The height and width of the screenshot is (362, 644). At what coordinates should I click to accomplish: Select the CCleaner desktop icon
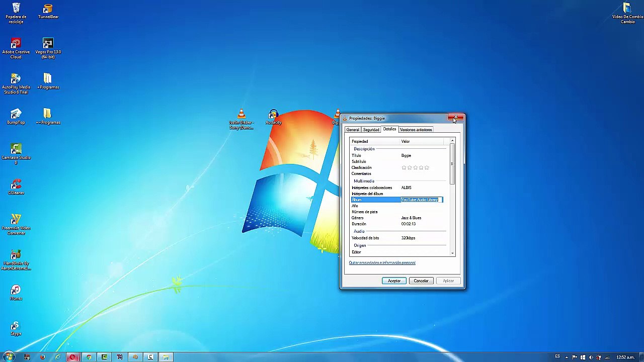pos(16,186)
